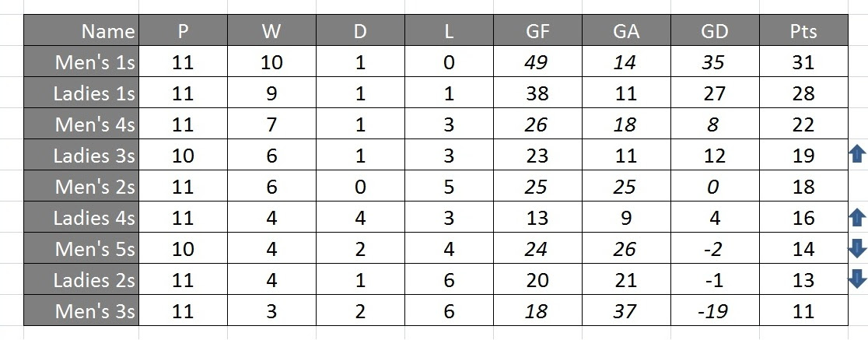Click Men's 1s goals for value 49
The width and height of the screenshot is (868, 340).
click(537, 61)
